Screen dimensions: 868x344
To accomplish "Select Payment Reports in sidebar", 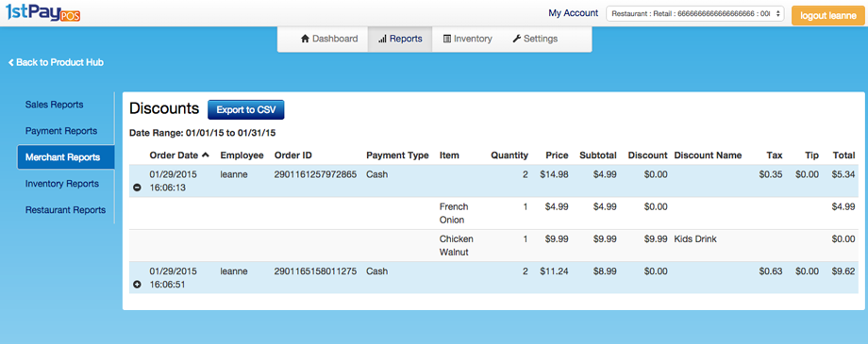I will (x=61, y=131).
